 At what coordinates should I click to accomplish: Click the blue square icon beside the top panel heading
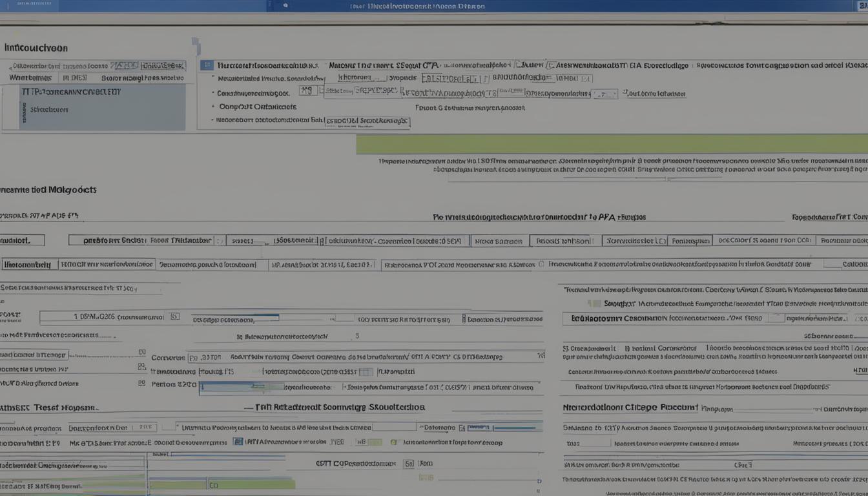(x=207, y=65)
